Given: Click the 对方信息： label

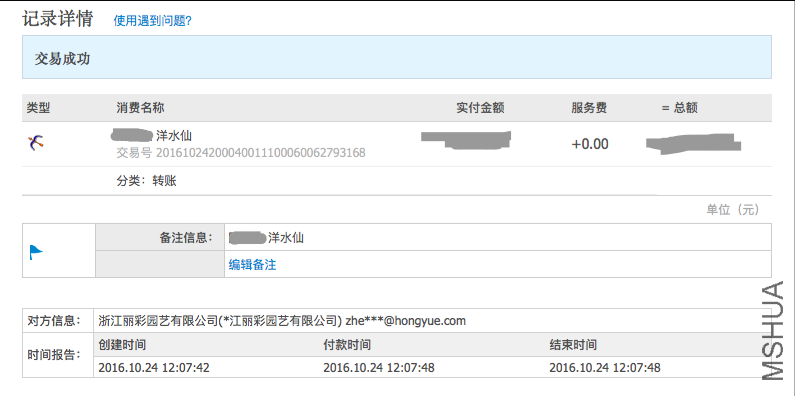Looking at the screenshot, I should coord(54,320).
